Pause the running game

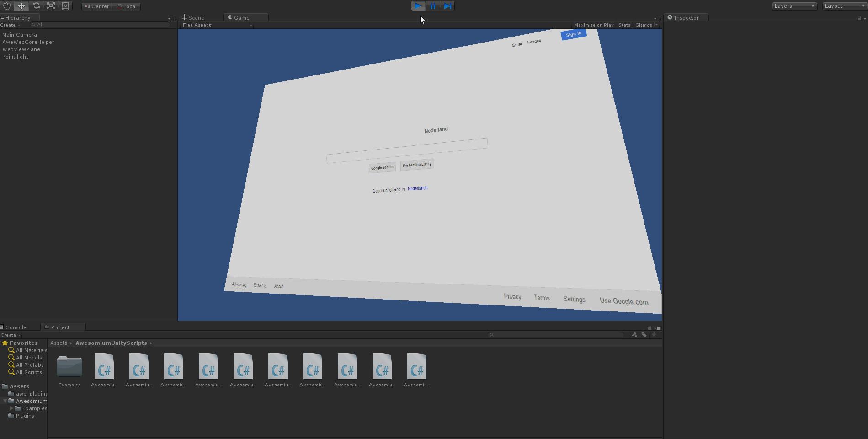coord(433,6)
